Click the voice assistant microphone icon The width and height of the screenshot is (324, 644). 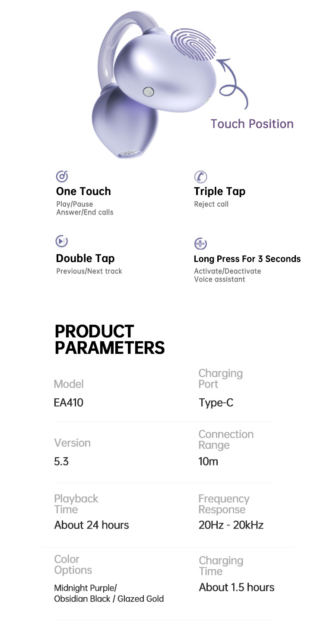pyautogui.click(x=200, y=243)
